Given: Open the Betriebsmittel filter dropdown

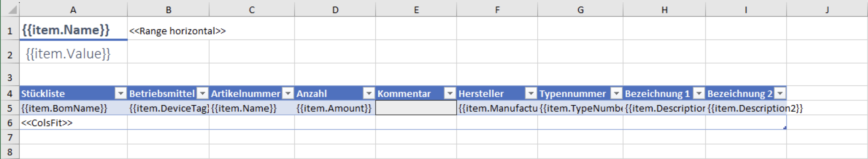Looking at the screenshot, I should coord(202,94).
